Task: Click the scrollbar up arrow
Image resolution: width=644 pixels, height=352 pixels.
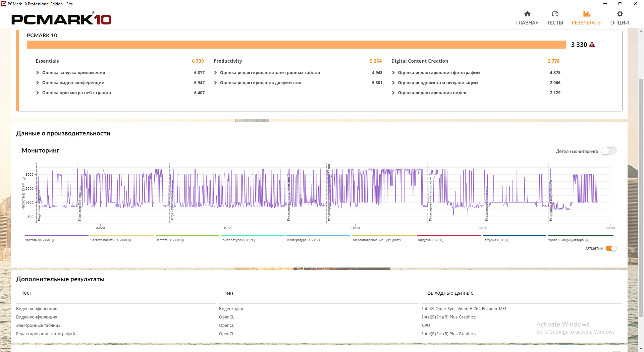Action: [641, 31]
